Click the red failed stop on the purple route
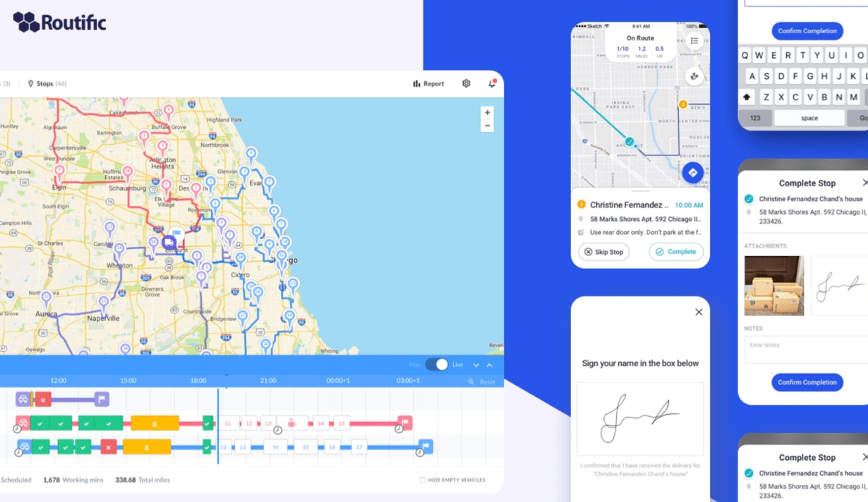 click(x=43, y=399)
